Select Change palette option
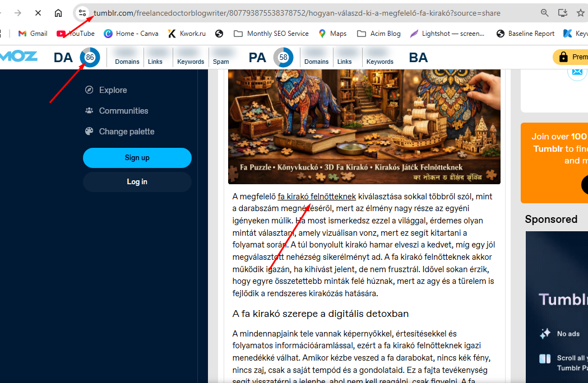 pos(126,132)
